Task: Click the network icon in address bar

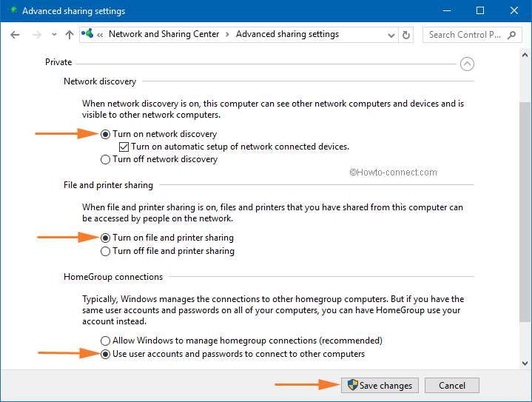Action: [x=87, y=33]
